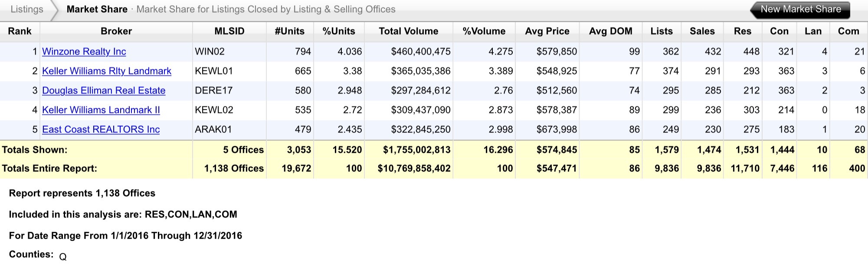Sort by Avg Price column header
Image resolution: width=868 pixels, height=267 pixels.
click(x=547, y=31)
